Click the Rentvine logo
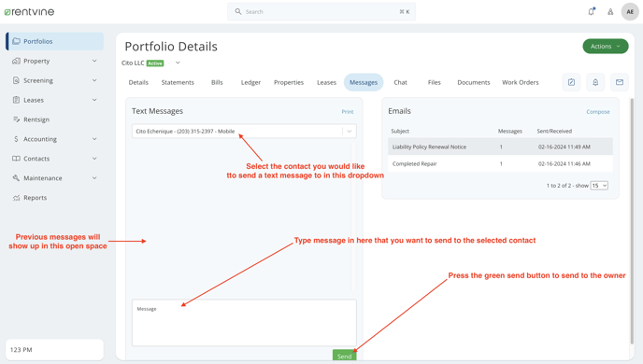Image resolution: width=643 pixels, height=364 pixels. click(29, 12)
